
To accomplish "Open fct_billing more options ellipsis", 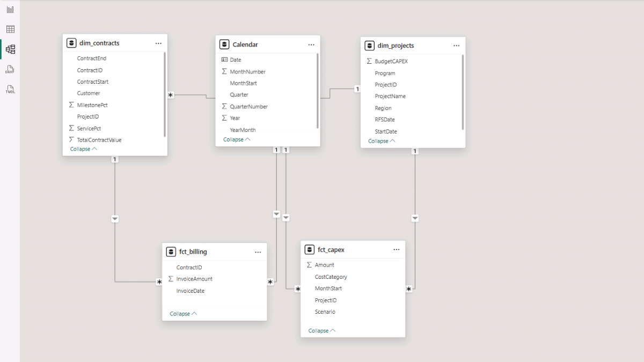I will (258, 252).
